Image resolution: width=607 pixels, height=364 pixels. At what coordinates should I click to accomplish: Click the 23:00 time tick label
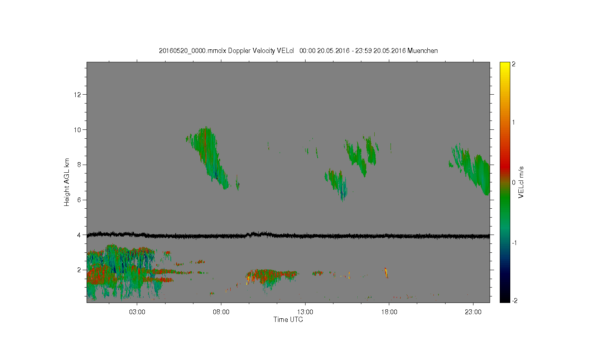(473, 312)
